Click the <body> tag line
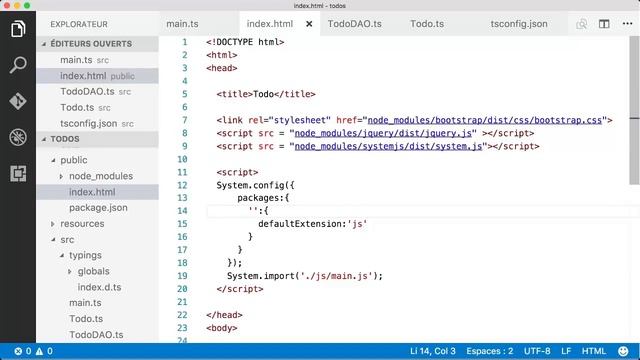The height and width of the screenshot is (360, 640). (x=222, y=328)
